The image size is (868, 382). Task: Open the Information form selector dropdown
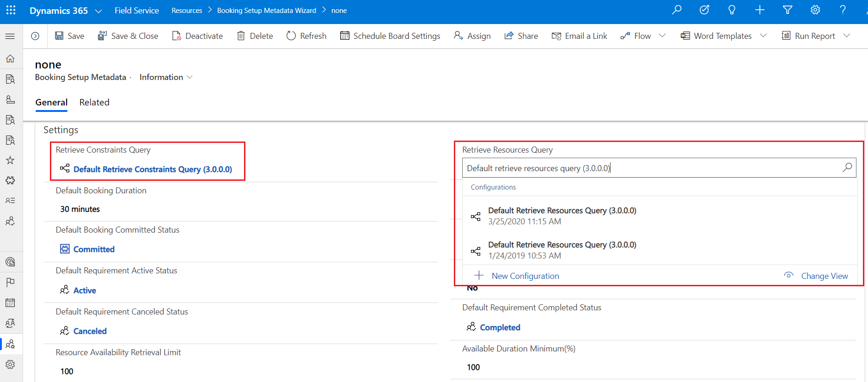click(166, 77)
